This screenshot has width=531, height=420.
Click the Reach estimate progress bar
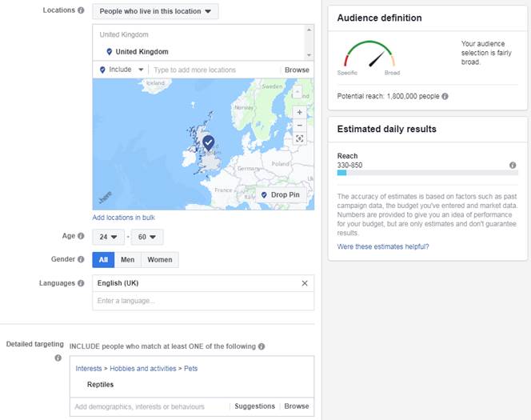coord(427,173)
